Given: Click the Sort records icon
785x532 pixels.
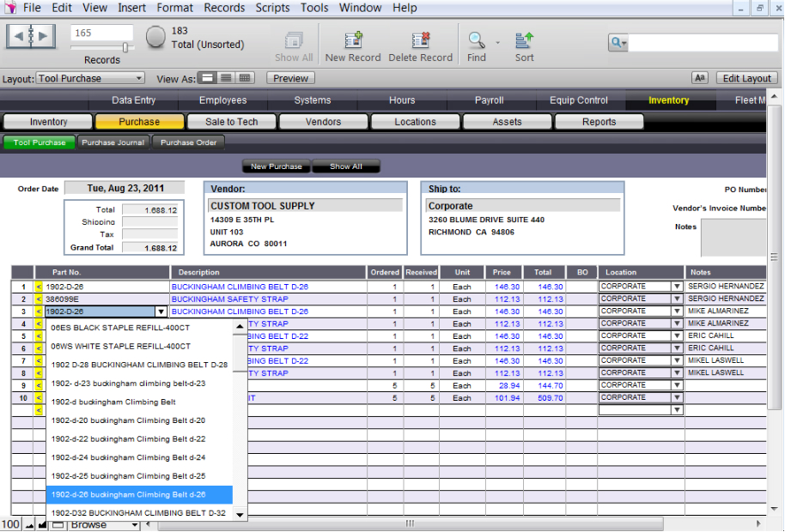Looking at the screenshot, I should (x=524, y=41).
